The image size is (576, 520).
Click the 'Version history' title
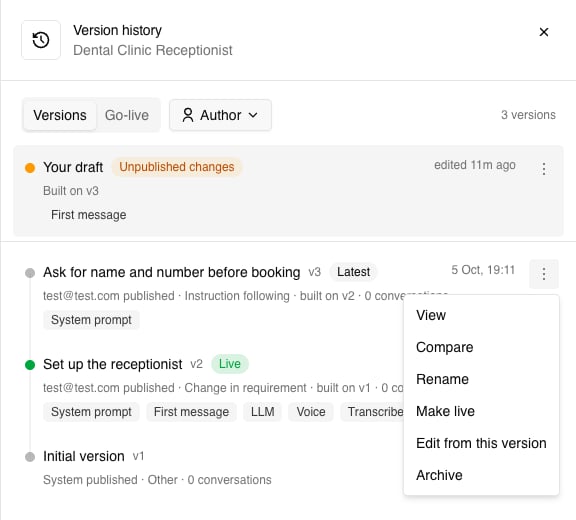[x=118, y=30]
